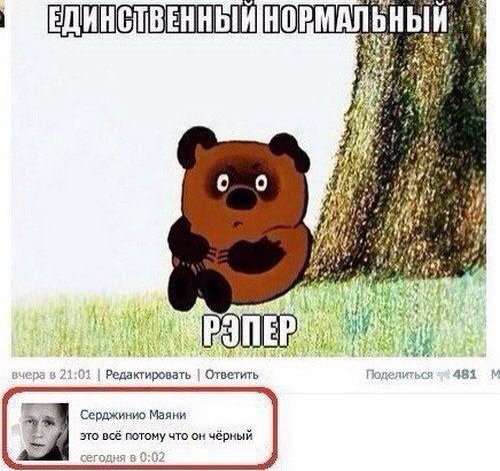Viewport: 500px width, 471px height.
Task: Click the cropped М like label at right edge
Action: point(496,375)
